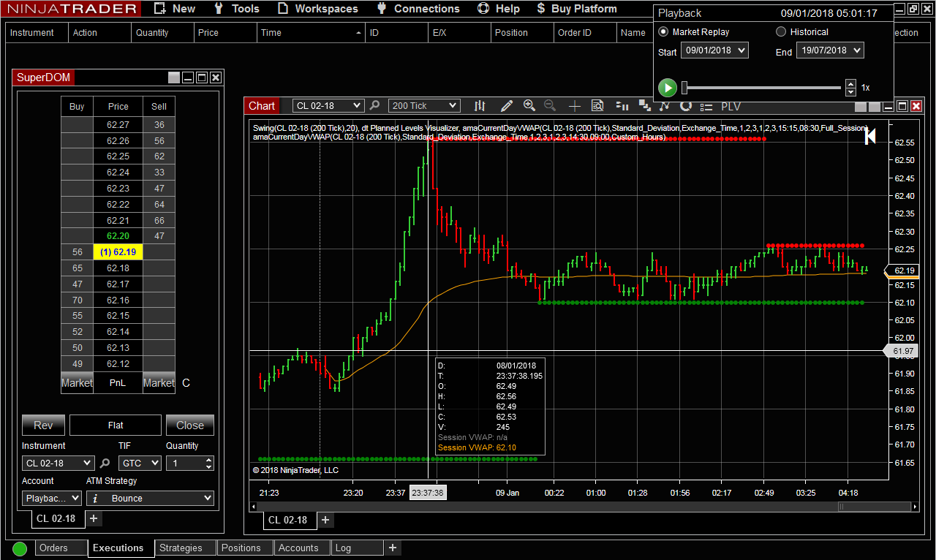Click the ATM Strategy info icon
Viewport: 936px width, 560px height.
coord(96,499)
